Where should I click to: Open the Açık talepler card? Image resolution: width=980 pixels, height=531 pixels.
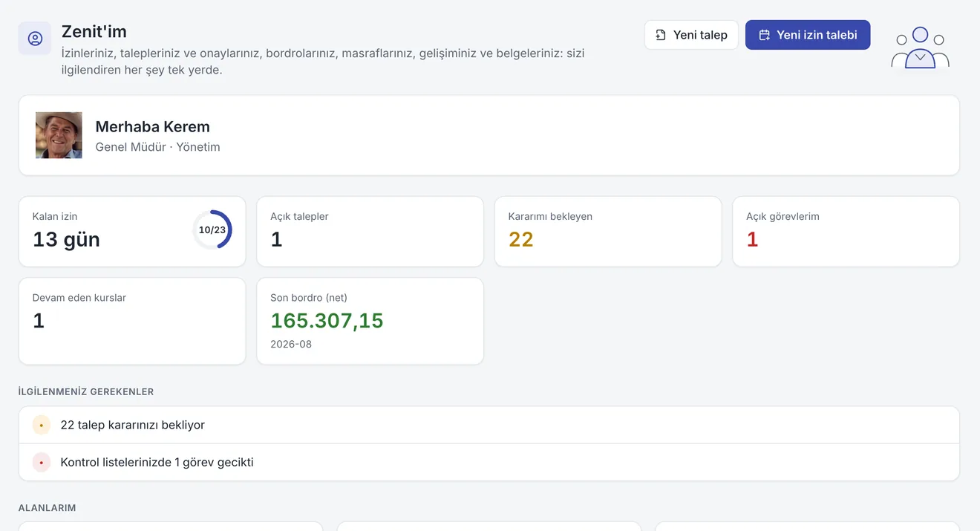pos(370,232)
